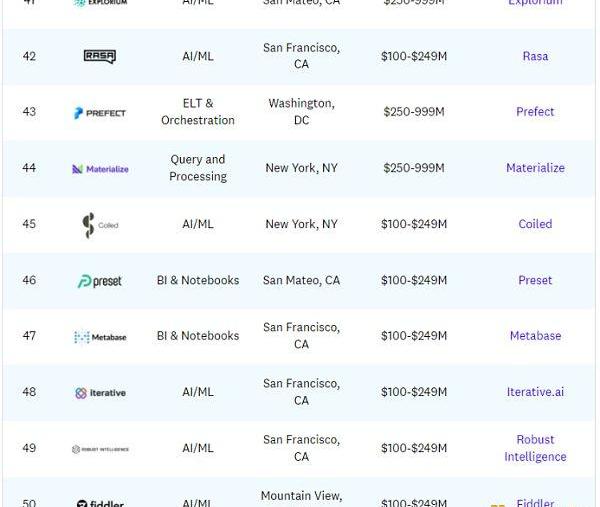Open the Robust Intelligence link
The width and height of the screenshot is (600, 507).
[535, 448]
